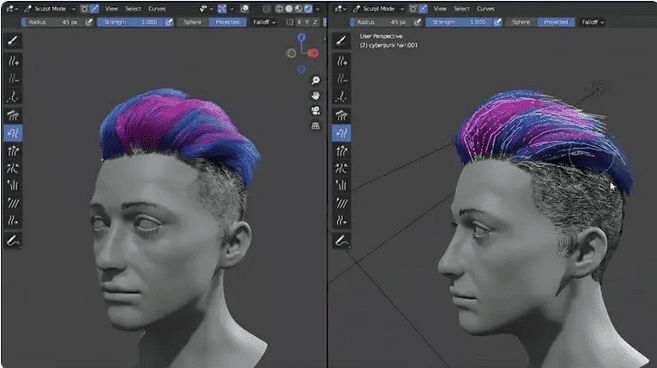Choose Sphere falloff shape in left viewport
Screen dimensions: 657x368
pos(192,22)
